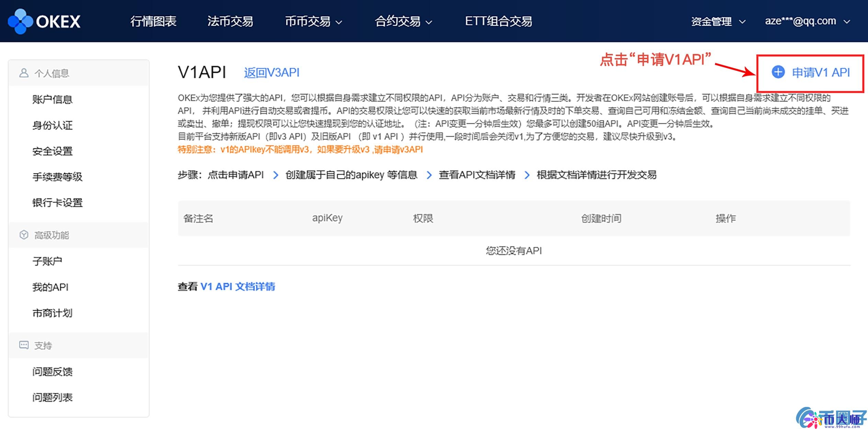The height and width of the screenshot is (429, 868).
Task: Click the plus icon beside 申请V1 API
Action: tap(778, 72)
